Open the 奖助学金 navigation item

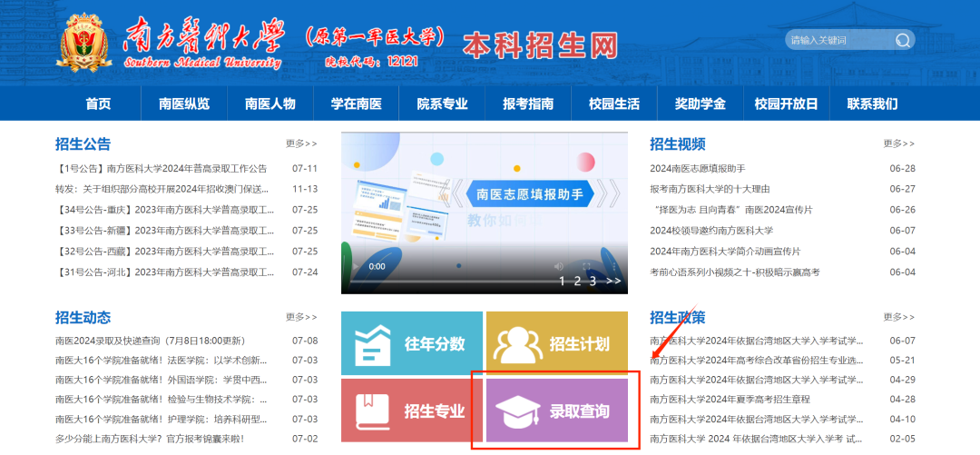pyautogui.click(x=700, y=104)
